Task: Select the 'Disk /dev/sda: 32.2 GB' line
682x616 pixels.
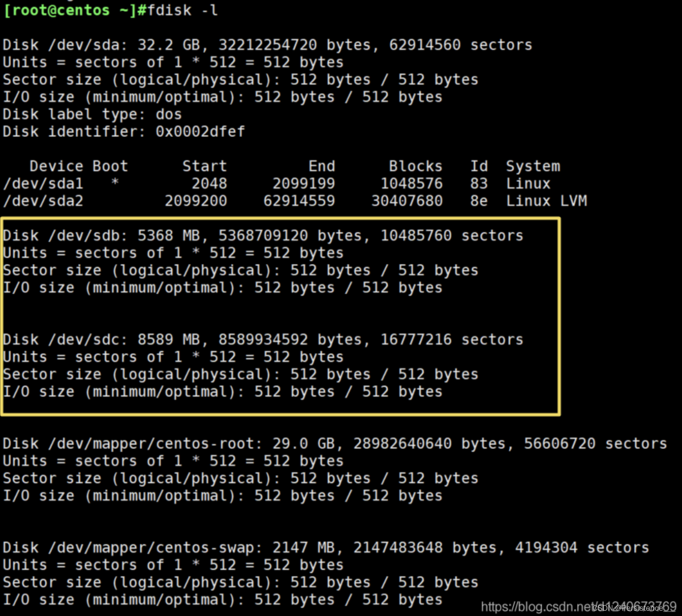Action: click(x=267, y=45)
